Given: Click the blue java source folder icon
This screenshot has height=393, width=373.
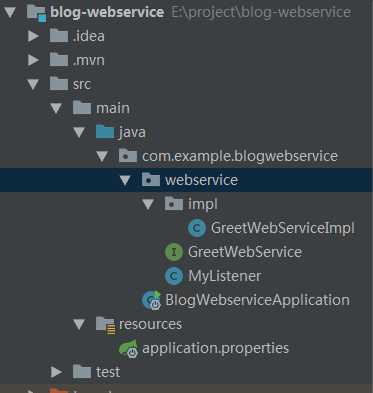Looking at the screenshot, I should click(105, 132).
